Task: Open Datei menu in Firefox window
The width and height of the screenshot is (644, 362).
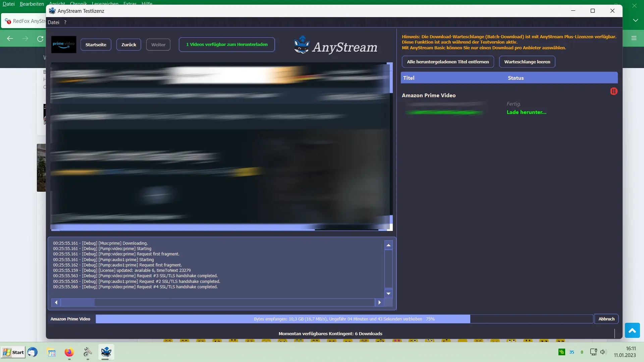Action: [x=9, y=4]
